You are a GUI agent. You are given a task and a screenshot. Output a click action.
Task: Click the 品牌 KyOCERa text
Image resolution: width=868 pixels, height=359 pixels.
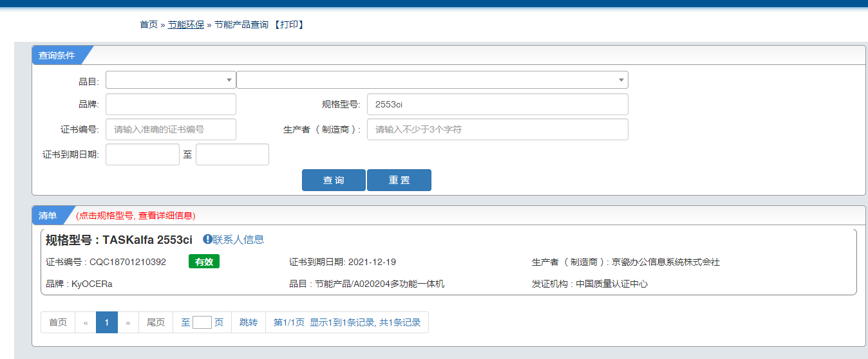[x=79, y=284]
